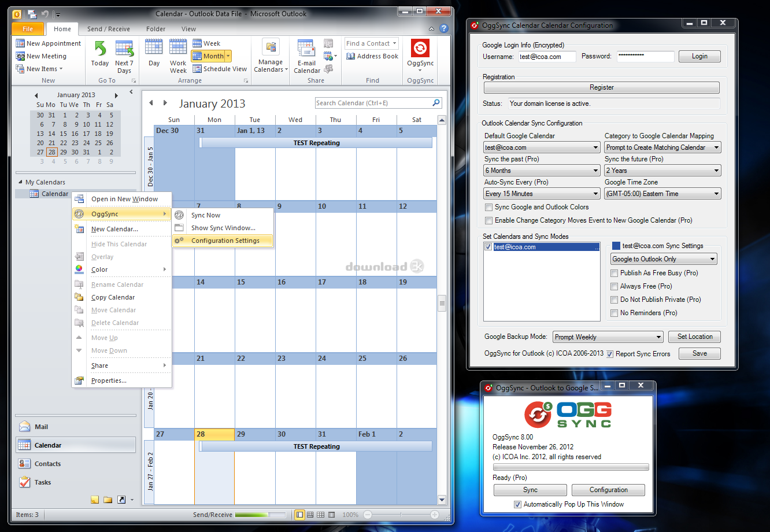The width and height of the screenshot is (770, 532).
Task: Go to the next month in calendar header
Action: pos(165,103)
